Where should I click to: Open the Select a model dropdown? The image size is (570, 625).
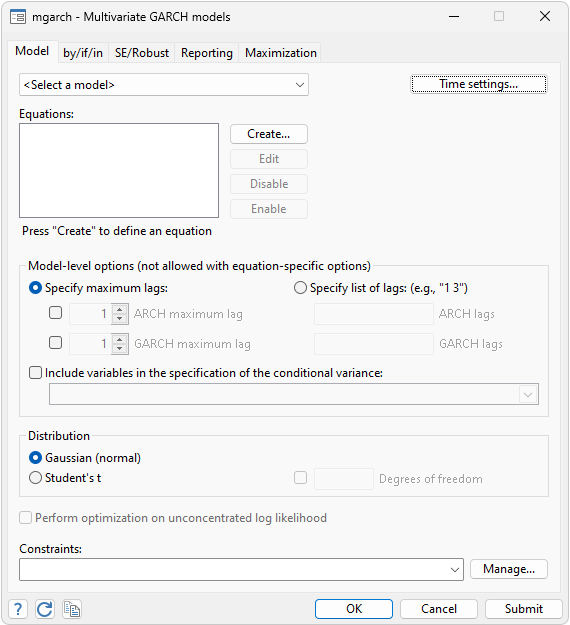point(164,85)
